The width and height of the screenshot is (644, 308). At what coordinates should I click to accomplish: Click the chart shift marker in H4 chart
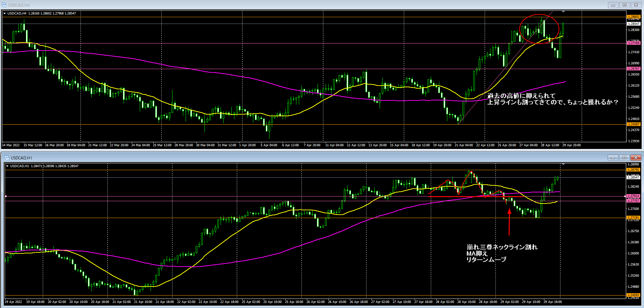pos(563,12)
